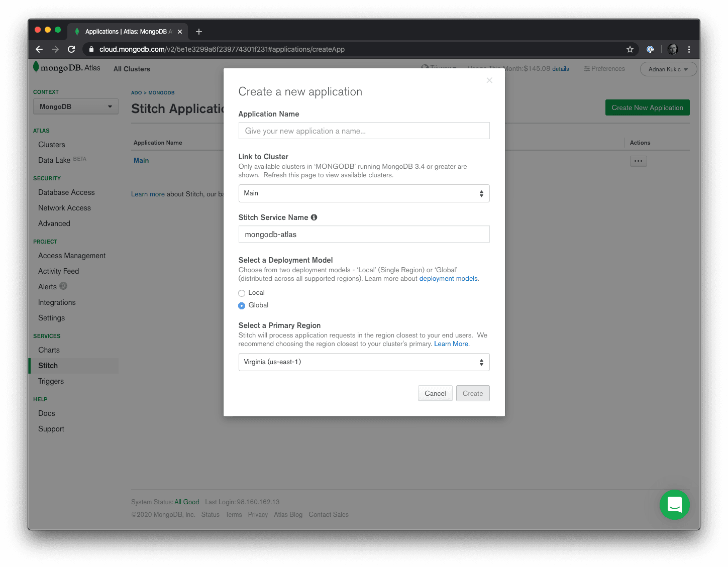The image size is (728, 567).
Task: Open Triggers in the sidebar
Action: [51, 381]
